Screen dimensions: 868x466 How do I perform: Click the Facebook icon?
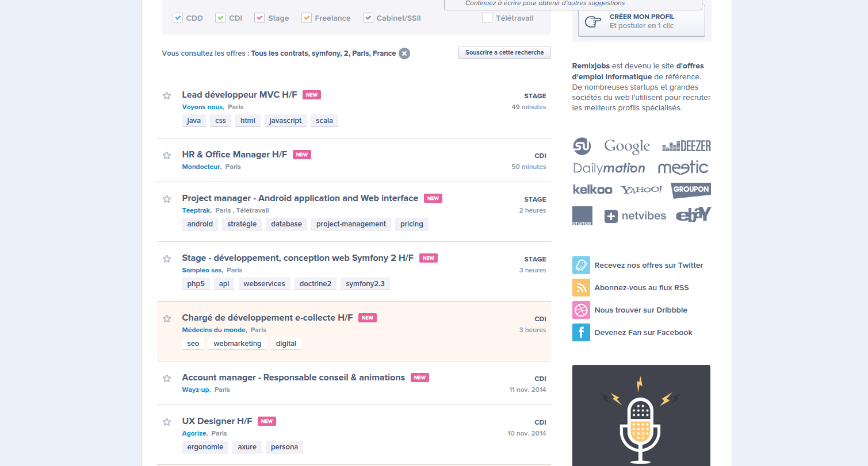[581, 332]
